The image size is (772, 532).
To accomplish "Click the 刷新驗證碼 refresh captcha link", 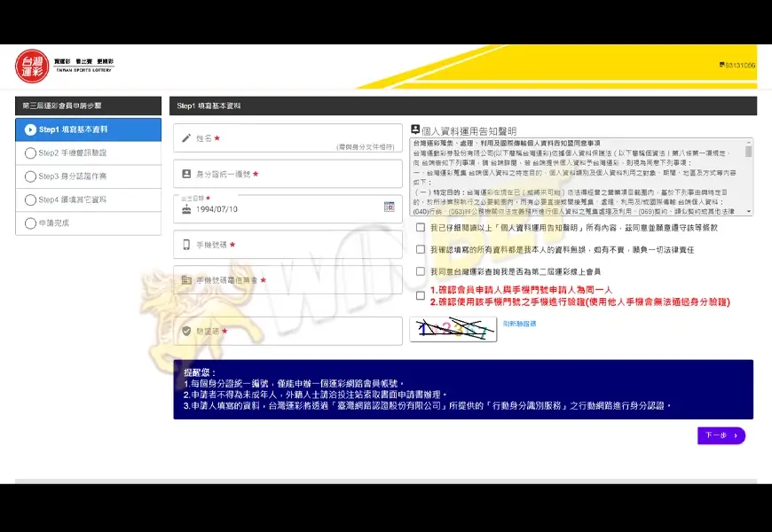I will pos(519,324).
